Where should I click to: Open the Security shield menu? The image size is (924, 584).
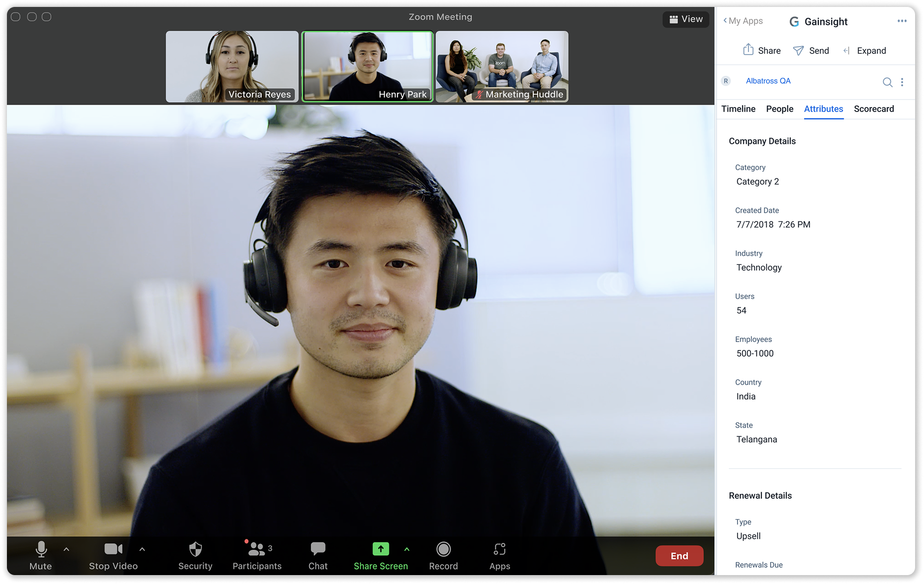[x=195, y=555]
